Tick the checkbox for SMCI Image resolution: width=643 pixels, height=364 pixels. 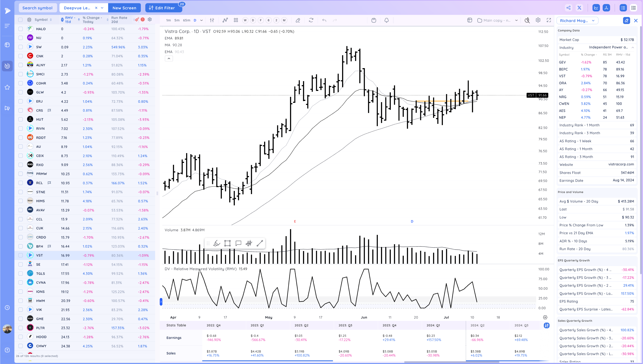(x=21, y=74)
